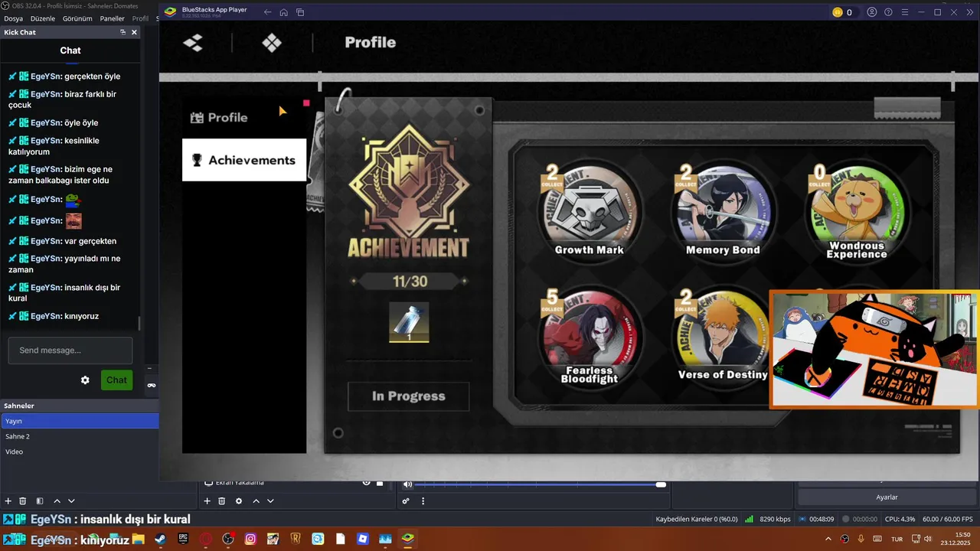980x551 pixels.
Task: Collapse BlueStacks side toolbar double-arrow
Action: click(970, 12)
